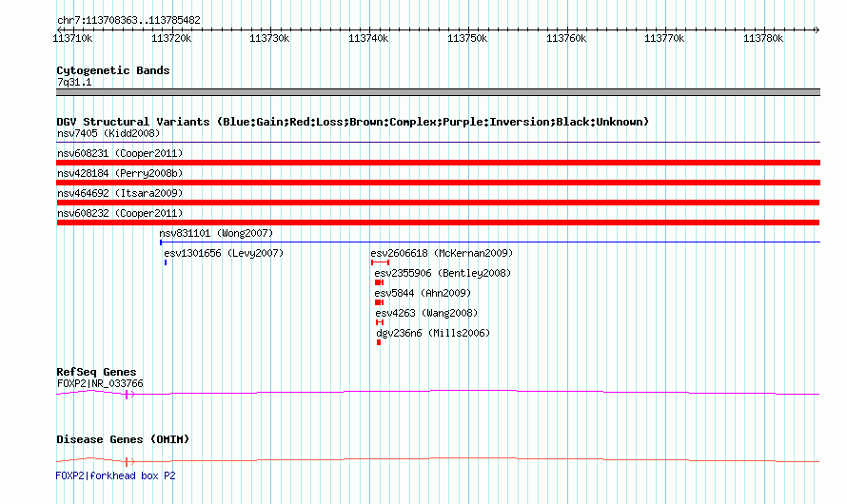This screenshot has height=504, width=847.
Task: Click the esv1301656 (Levy2007) label
Action: coord(224,253)
